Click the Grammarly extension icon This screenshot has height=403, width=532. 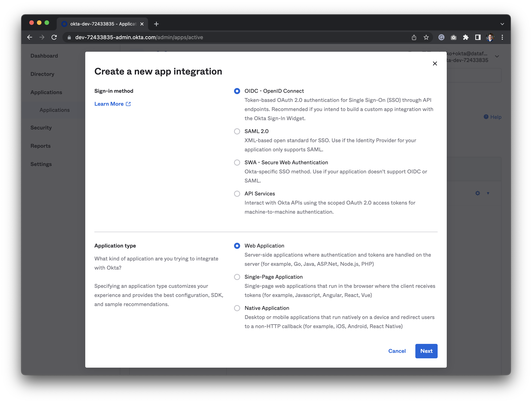pos(441,37)
